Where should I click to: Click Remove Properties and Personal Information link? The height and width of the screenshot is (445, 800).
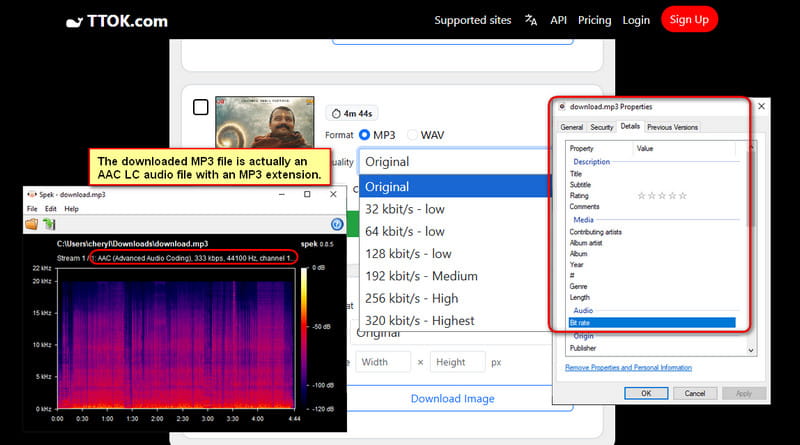[629, 367]
